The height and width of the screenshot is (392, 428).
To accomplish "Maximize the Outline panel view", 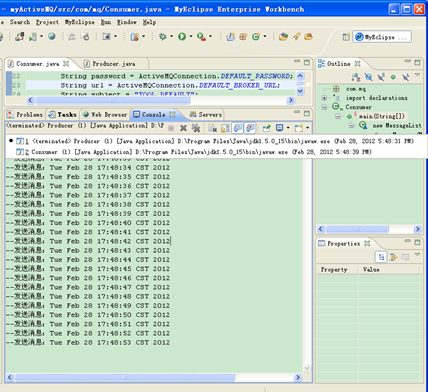I will [417, 62].
